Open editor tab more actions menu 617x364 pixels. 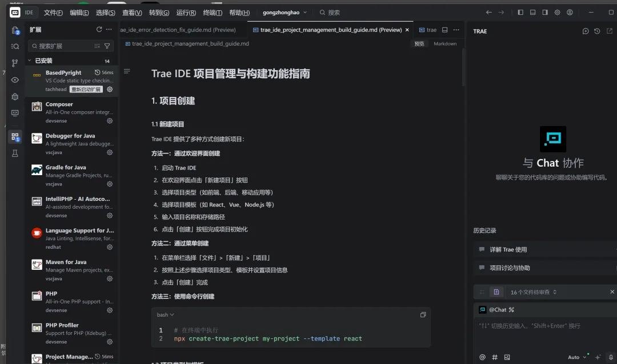[x=456, y=30]
